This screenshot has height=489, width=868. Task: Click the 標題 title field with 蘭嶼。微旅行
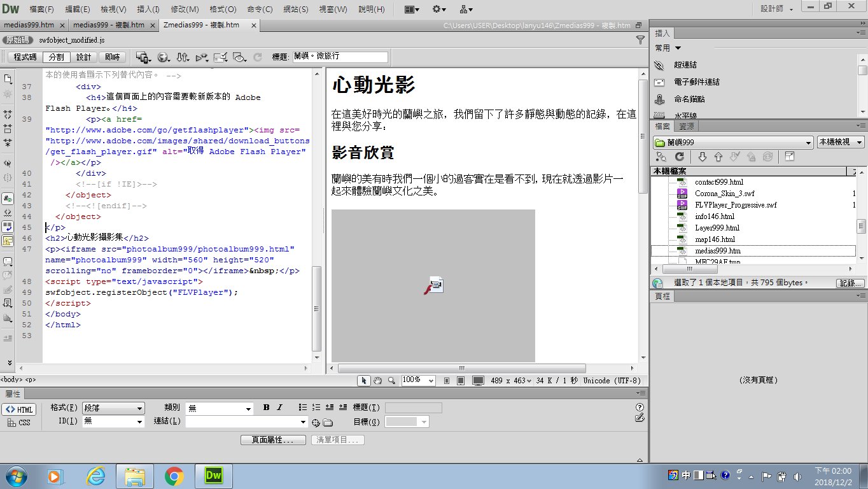click(x=339, y=57)
